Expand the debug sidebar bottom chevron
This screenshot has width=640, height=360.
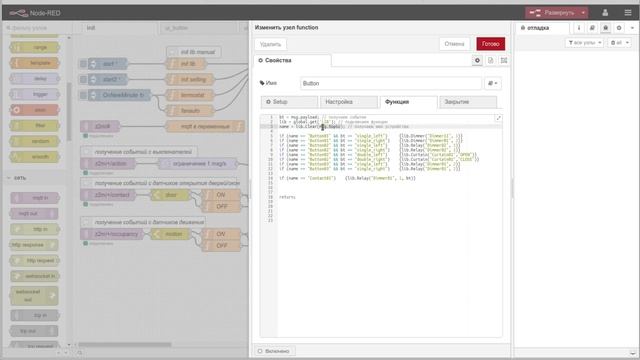(x=633, y=353)
